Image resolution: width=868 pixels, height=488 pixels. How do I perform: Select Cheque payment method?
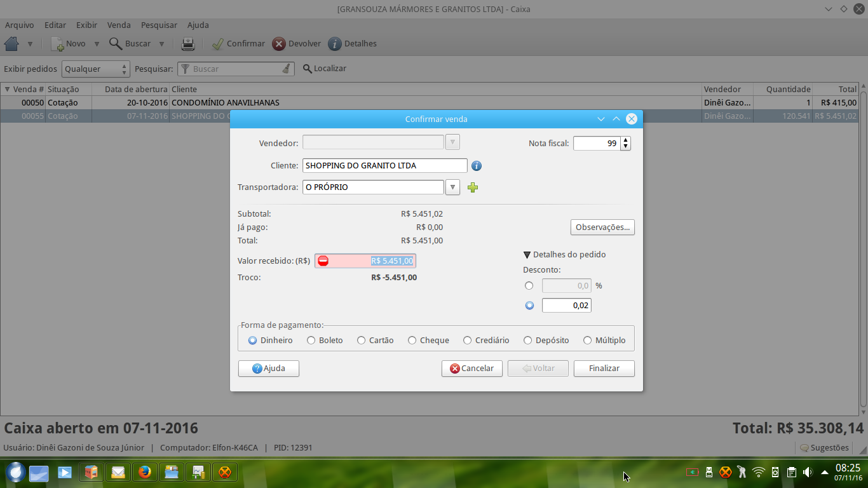[x=429, y=340]
